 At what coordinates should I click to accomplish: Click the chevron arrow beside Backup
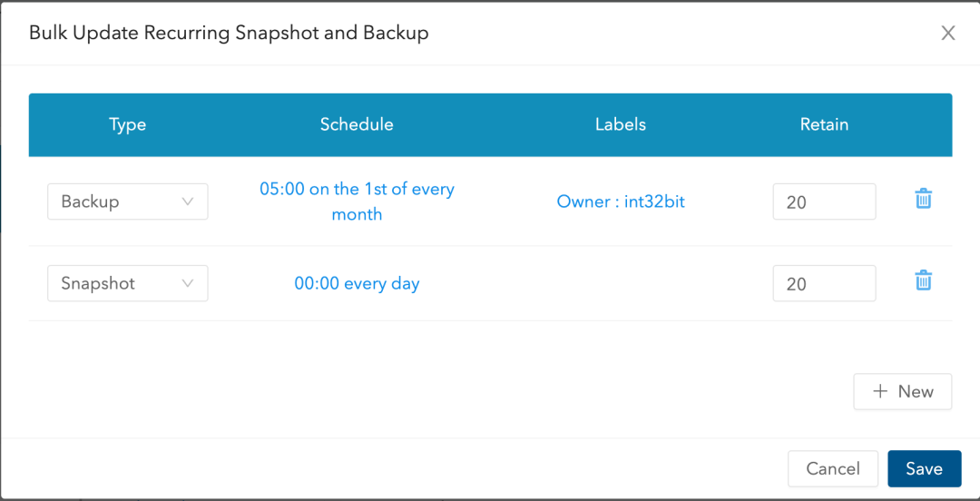point(188,201)
